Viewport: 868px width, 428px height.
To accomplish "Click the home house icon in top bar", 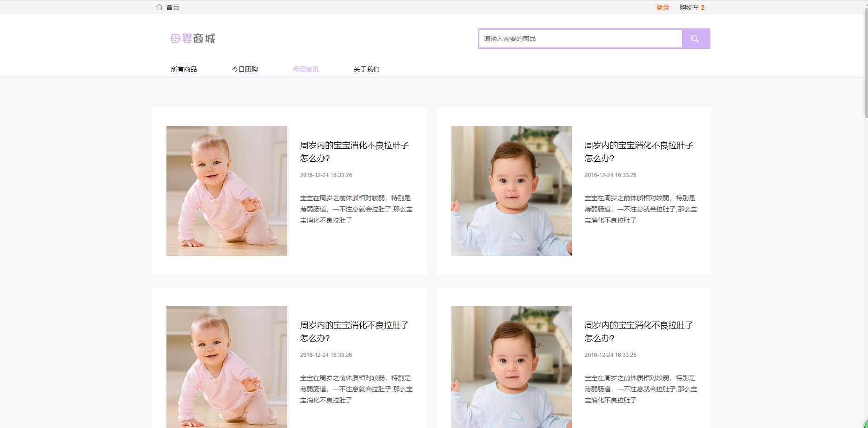I will click(x=159, y=7).
